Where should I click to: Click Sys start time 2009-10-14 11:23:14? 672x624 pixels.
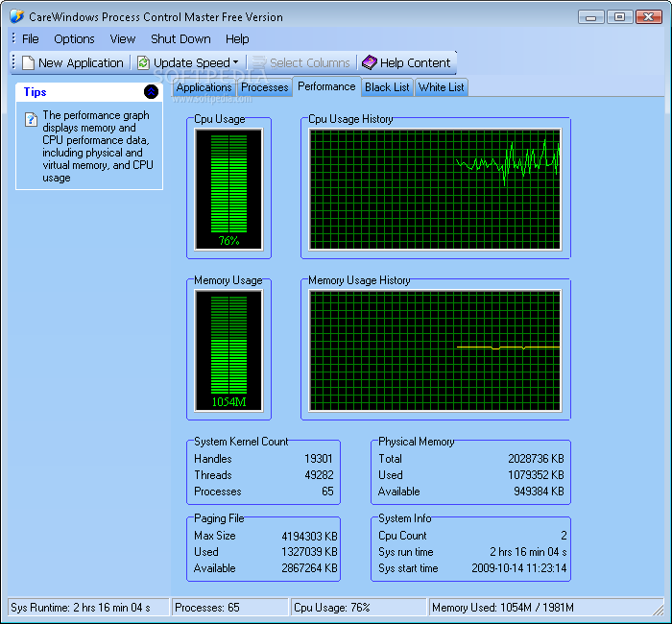pyautogui.click(x=519, y=568)
